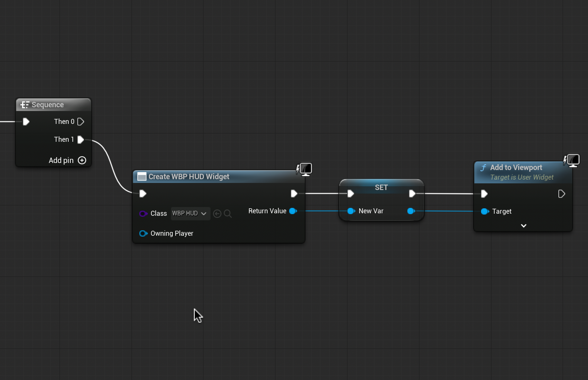Add a new pin to Sequence node
This screenshot has width=588, height=380.
82,160
